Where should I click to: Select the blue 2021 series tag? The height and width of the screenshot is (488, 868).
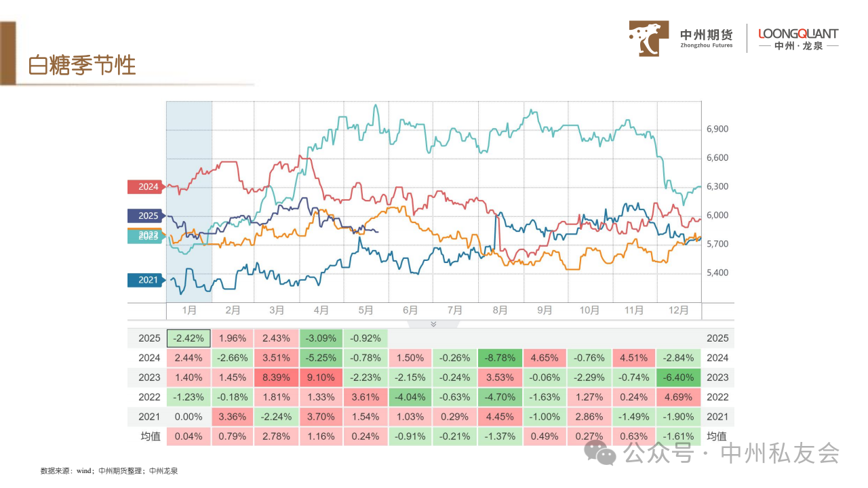tap(145, 280)
